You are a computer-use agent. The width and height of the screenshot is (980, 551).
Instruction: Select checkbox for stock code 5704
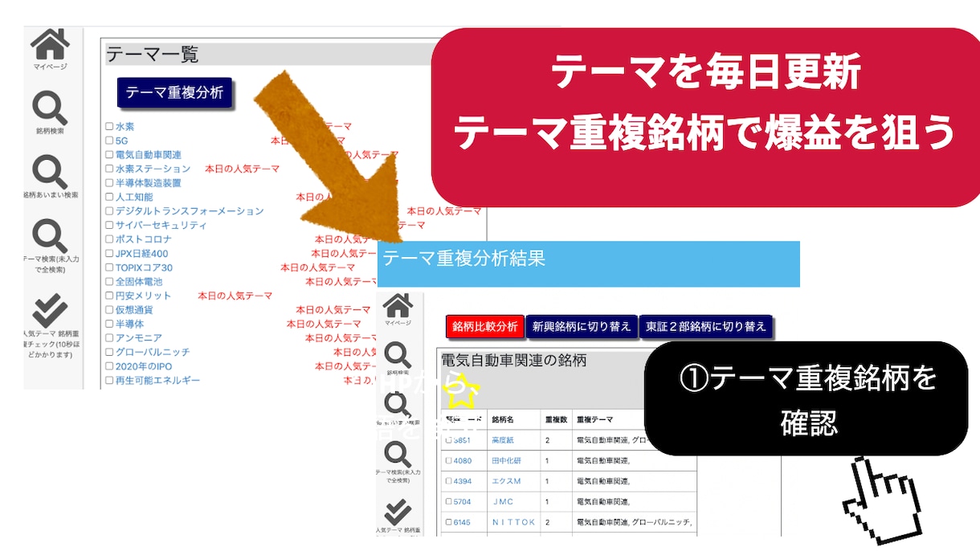click(x=449, y=501)
